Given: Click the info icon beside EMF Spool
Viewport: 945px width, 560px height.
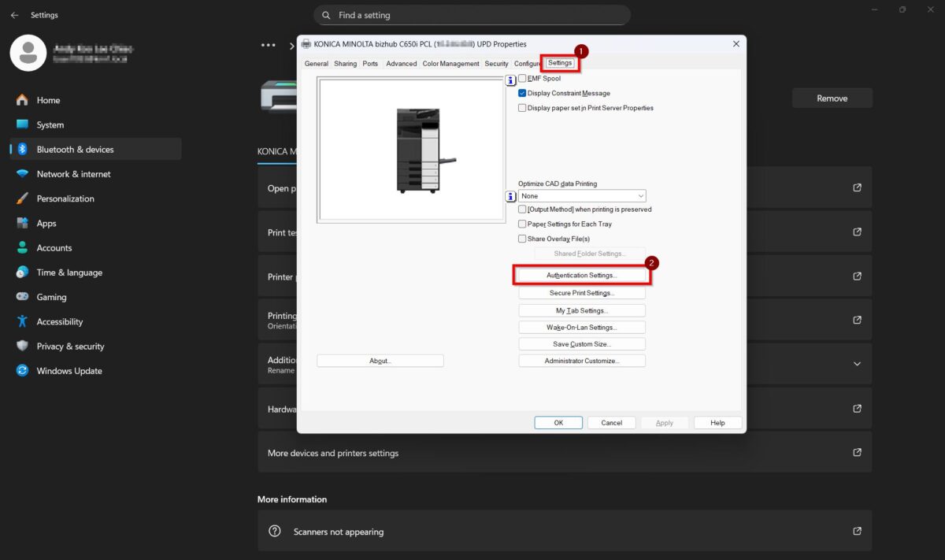Looking at the screenshot, I should [510, 80].
